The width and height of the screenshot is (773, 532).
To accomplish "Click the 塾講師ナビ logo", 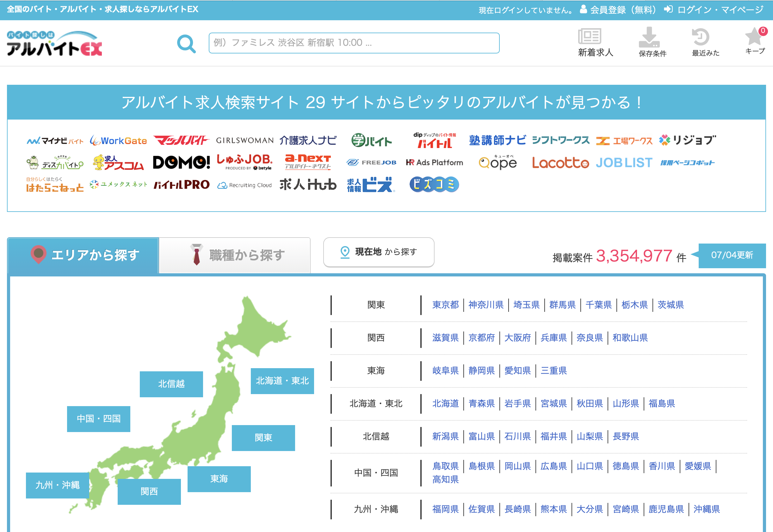I will click(x=497, y=140).
